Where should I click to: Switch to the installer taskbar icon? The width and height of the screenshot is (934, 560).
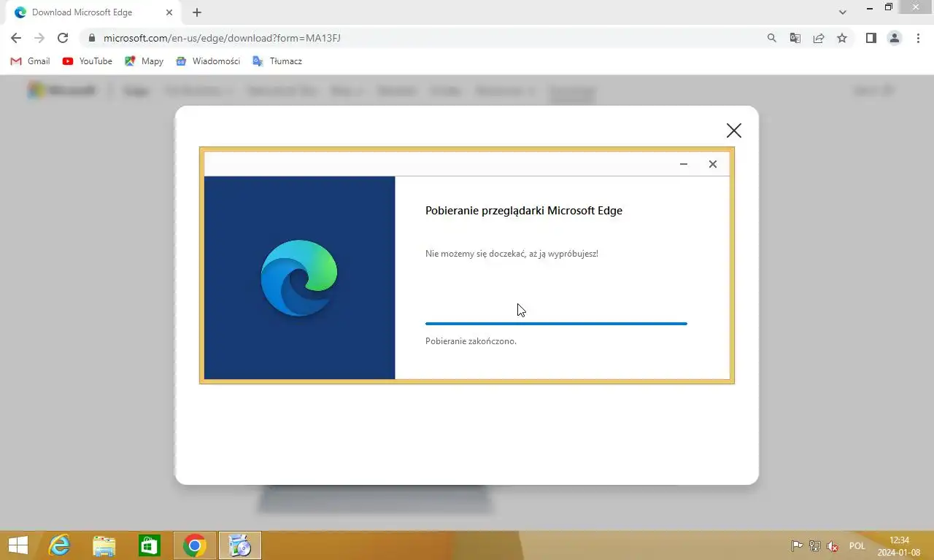click(240, 545)
